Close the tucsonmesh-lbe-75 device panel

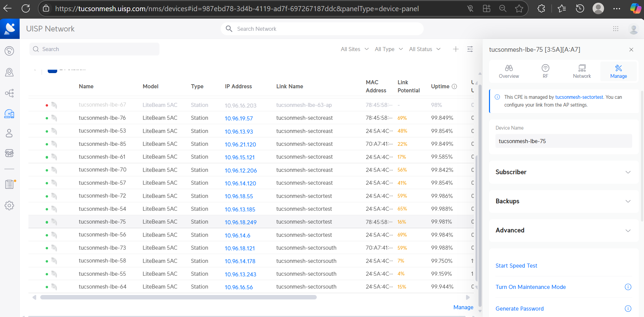pos(631,50)
